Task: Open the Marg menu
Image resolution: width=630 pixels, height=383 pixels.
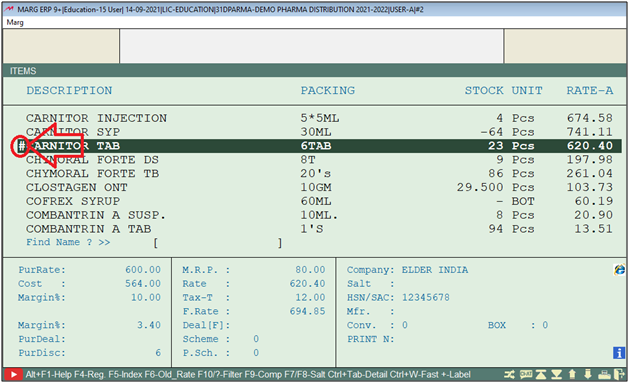Action: pyautogui.click(x=15, y=23)
